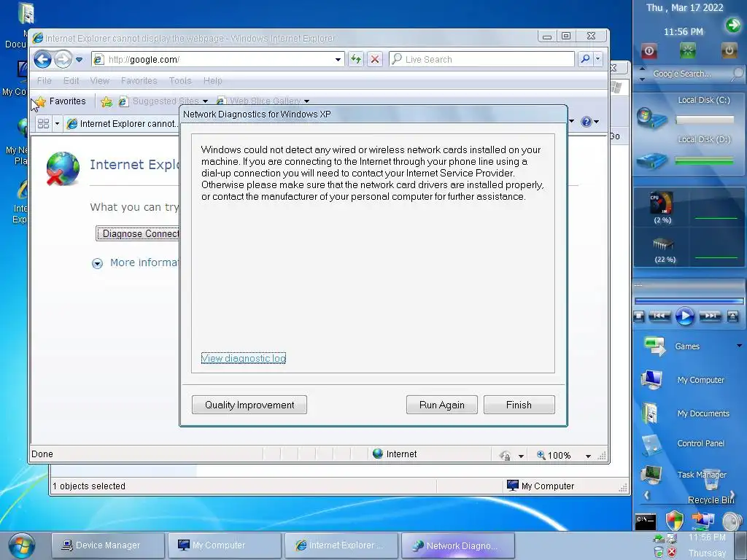Open Local Disk (C:) drive icon
This screenshot has width=747, height=560.
tap(651, 118)
